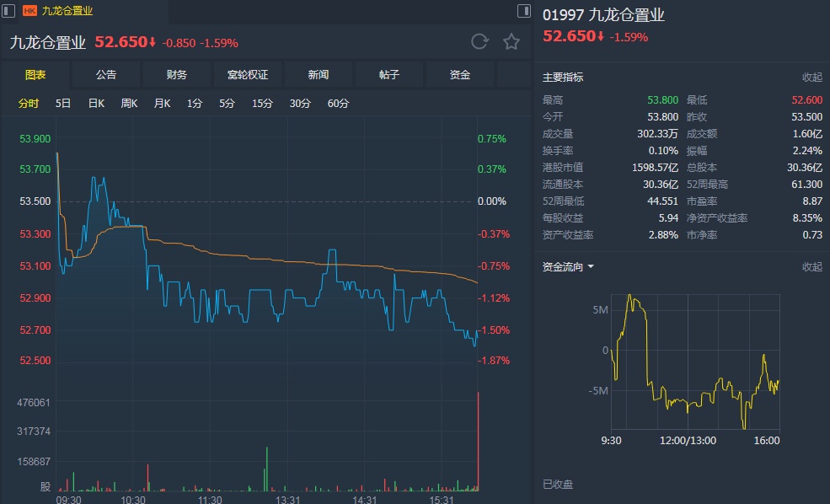This screenshot has height=504, width=830.
Task: Click the 52周最低 value 44.551
Action: click(662, 201)
